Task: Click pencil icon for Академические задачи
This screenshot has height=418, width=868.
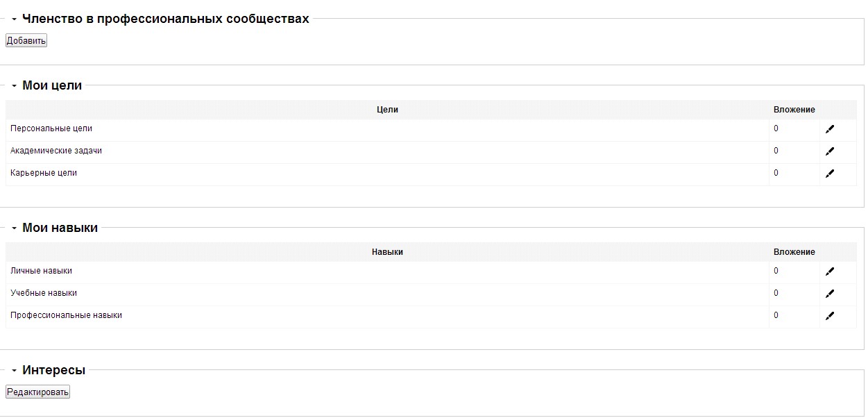Action: pyautogui.click(x=830, y=151)
